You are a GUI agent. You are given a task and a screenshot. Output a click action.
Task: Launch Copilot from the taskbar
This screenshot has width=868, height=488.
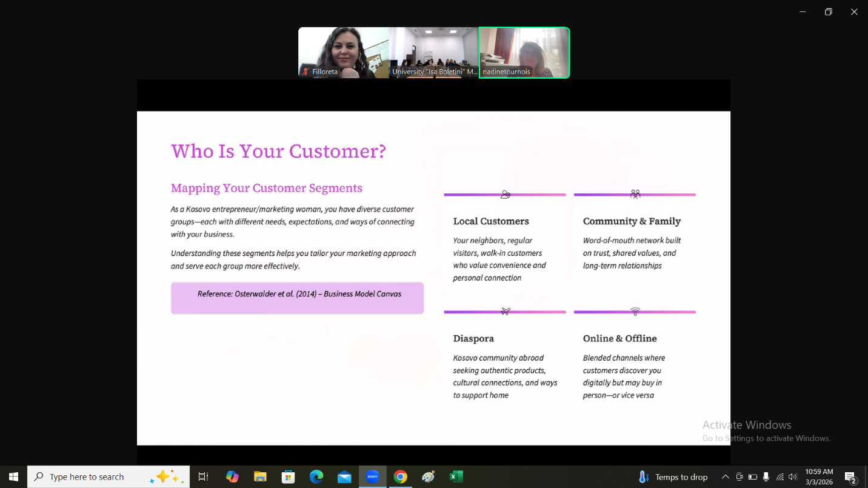[232, 477]
